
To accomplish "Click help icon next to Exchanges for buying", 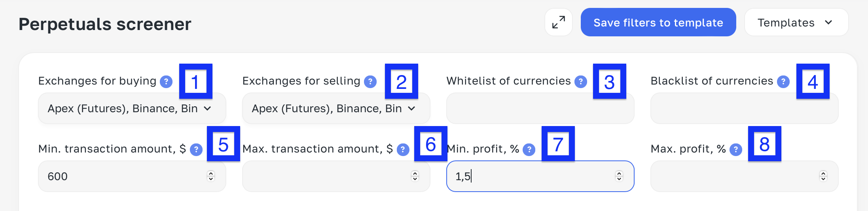I will pos(166,82).
